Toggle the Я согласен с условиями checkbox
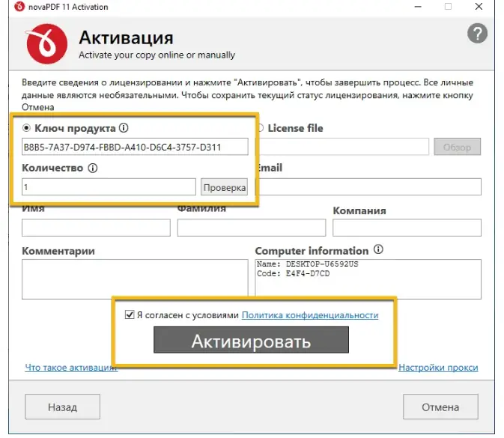The image size is (504, 438). click(130, 314)
